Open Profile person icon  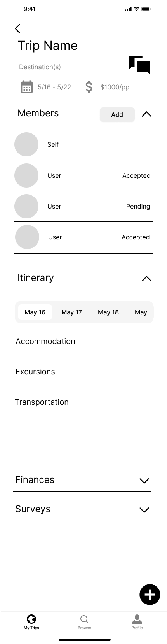(137, 619)
